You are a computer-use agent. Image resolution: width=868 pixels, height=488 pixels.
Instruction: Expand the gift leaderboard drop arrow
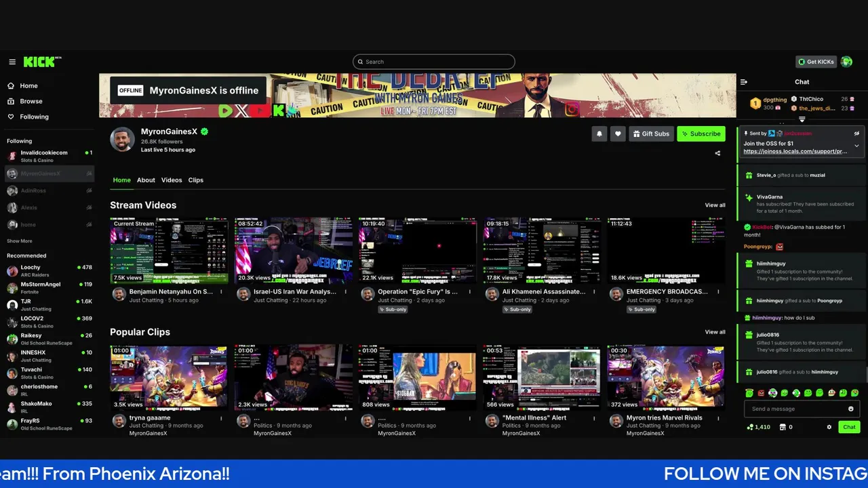(802, 119)
